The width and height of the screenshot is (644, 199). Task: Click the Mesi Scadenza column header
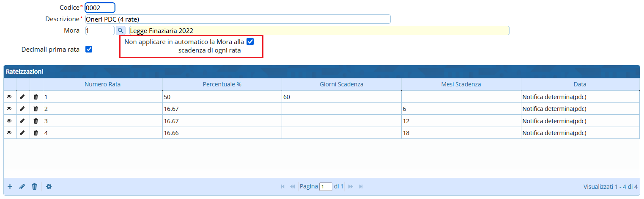coord(461,84)
